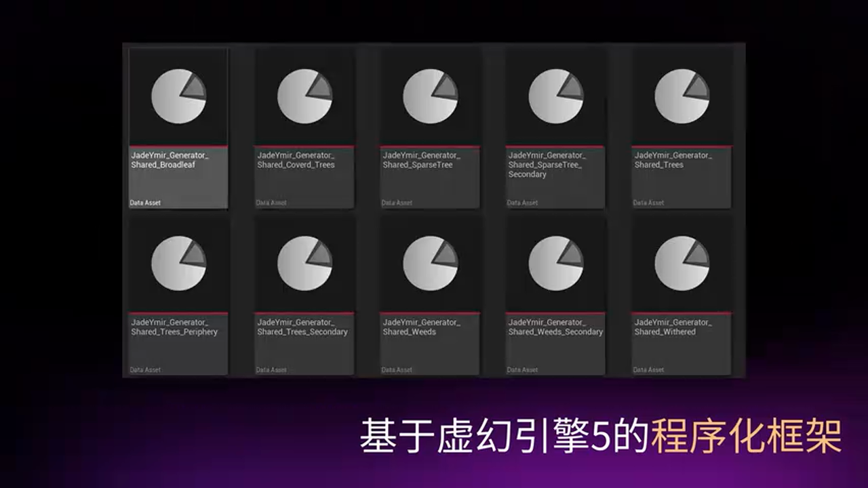The width and height of the screenshot is (868, 488).
Task: Click the JadeYmir_Generator_Shared_Withered name text
Action: [673, 327]
